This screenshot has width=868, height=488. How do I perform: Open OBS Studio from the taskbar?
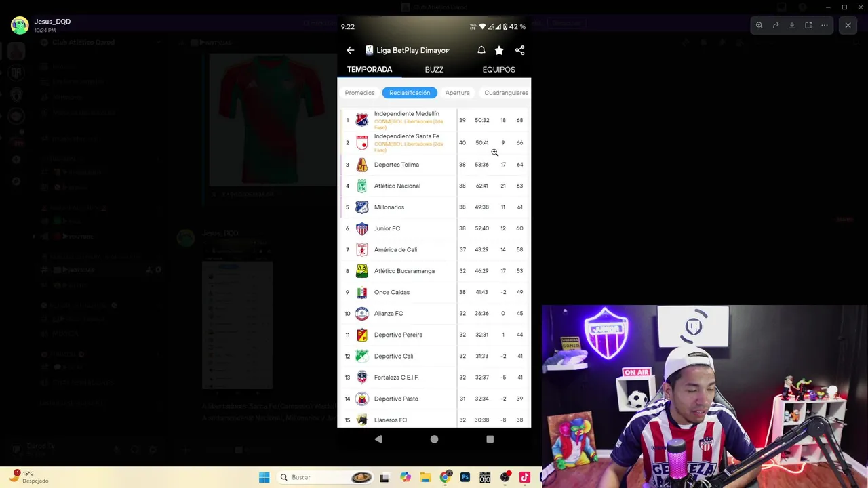[505, 477]
